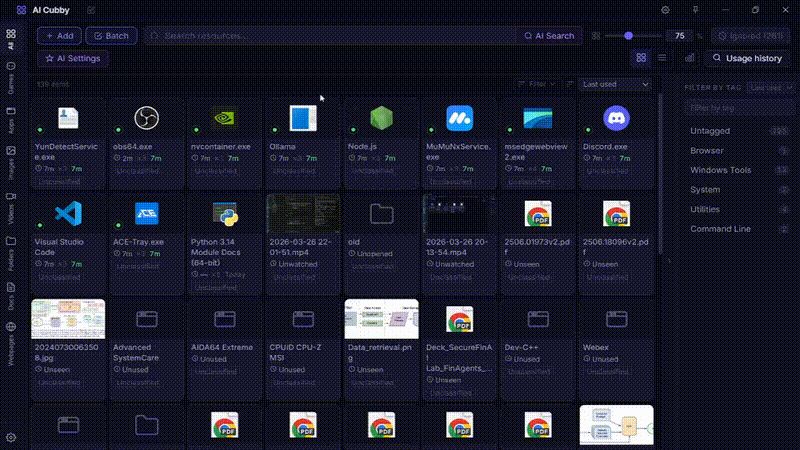The height and width of the screenshot is (450, 800).
Task: Switch to the Folders sidebar tab
Action: click(11, 253)
